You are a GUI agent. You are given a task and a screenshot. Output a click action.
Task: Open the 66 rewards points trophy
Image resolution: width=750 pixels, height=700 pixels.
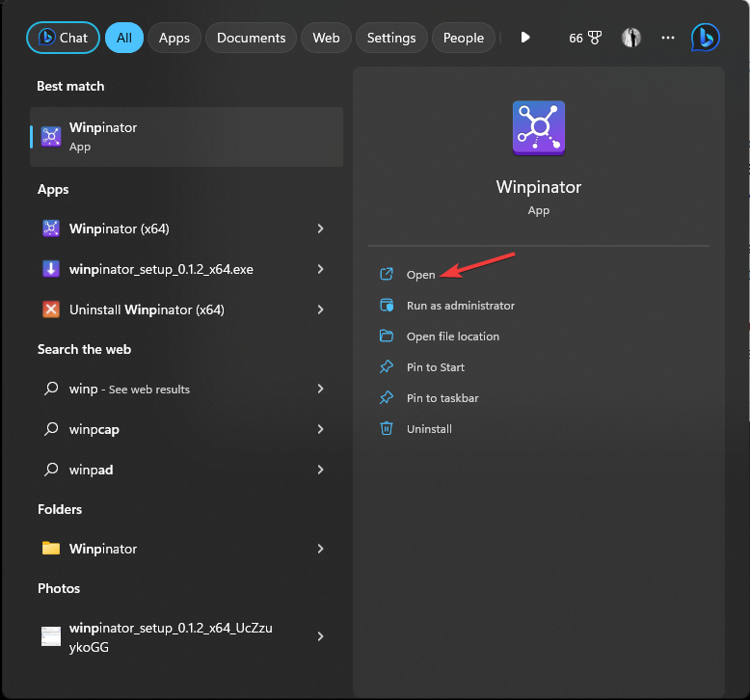point(585,38)
